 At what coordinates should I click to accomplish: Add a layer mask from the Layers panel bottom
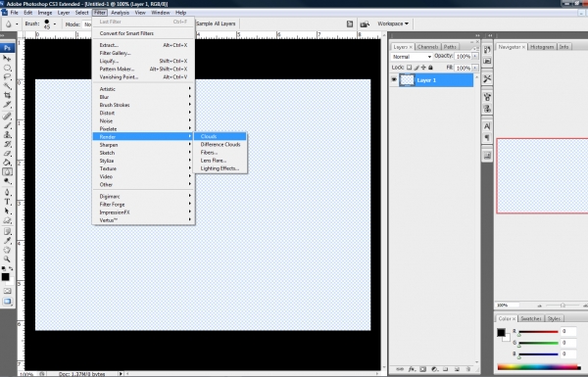[x=423, y=369]
